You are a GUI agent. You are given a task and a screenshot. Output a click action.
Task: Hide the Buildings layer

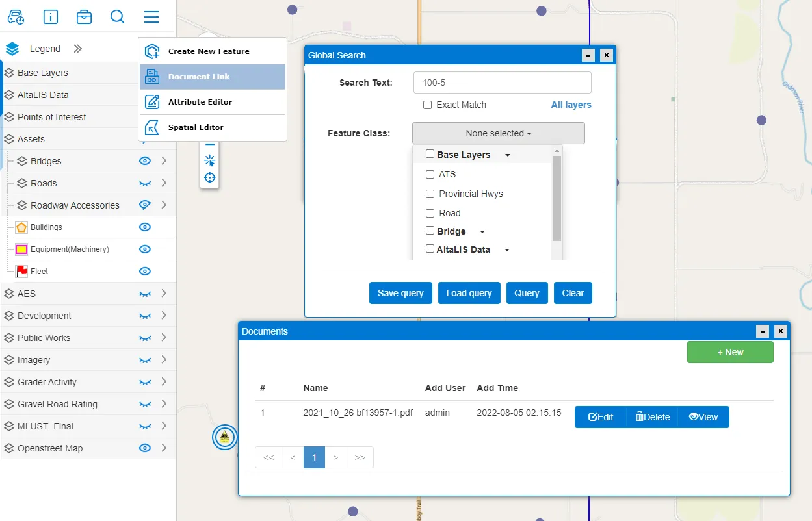(x=145, y=227)
